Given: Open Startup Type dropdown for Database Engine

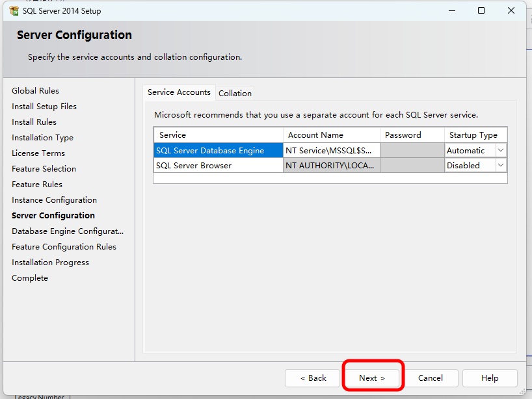Looking at the screenshot, I should click(x=500, y=150).
